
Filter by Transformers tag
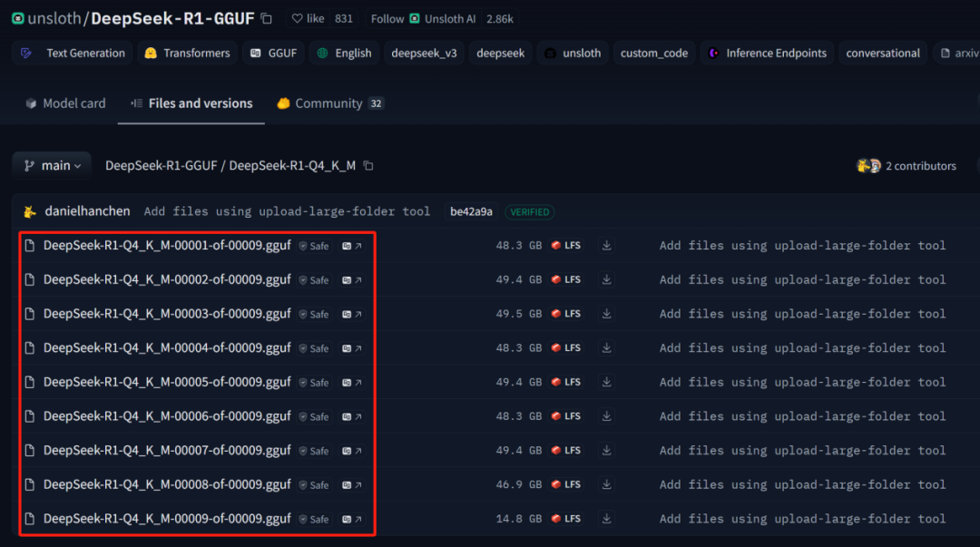[x=187, y=54]
